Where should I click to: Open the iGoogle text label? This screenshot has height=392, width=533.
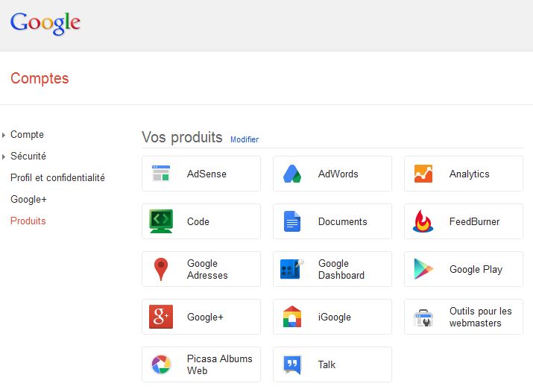[x=335, y=317]
